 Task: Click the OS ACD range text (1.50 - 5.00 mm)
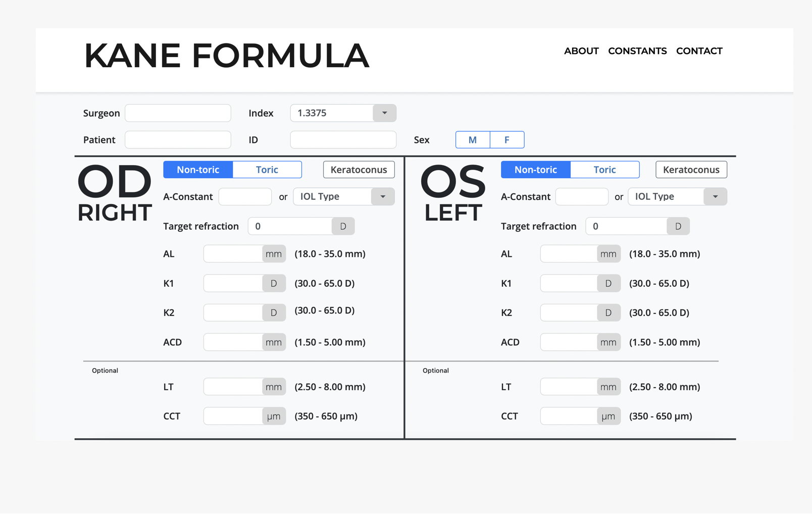pos(665,342)
